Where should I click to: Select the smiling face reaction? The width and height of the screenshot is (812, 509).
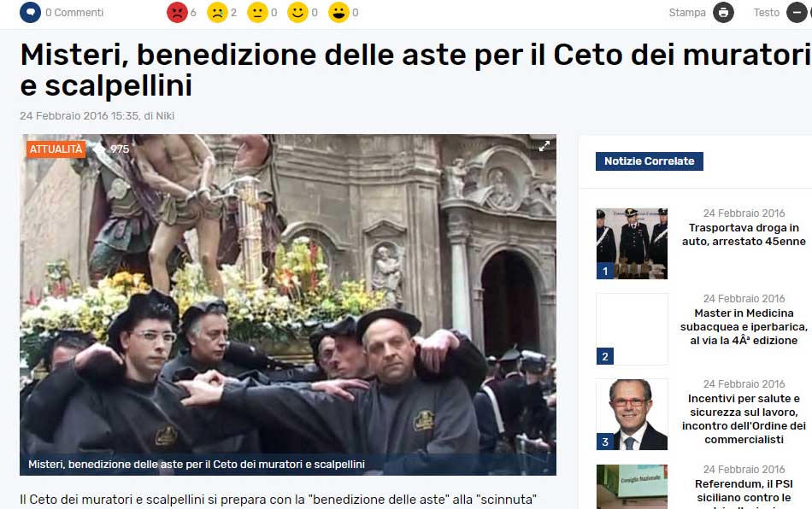[x=297, y=13]
